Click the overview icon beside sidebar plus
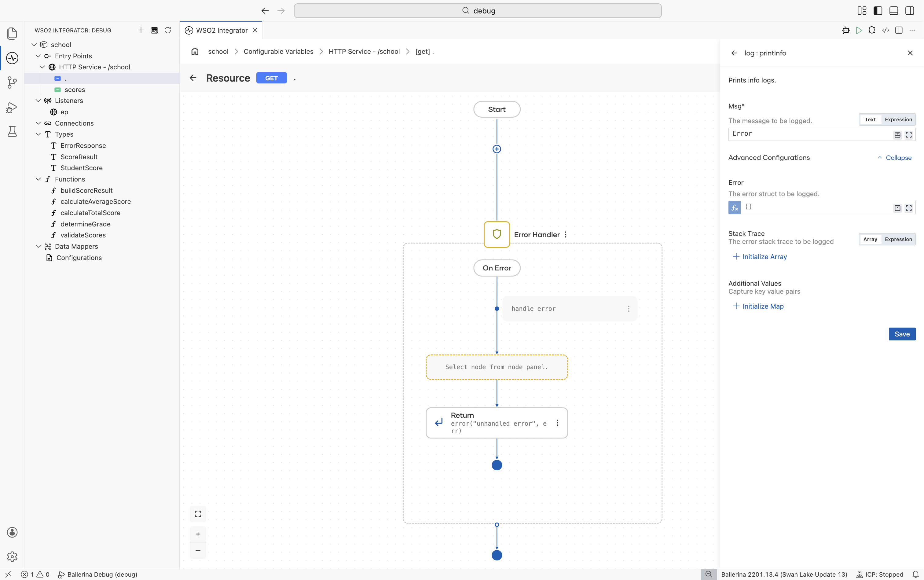 click(154, 30)
